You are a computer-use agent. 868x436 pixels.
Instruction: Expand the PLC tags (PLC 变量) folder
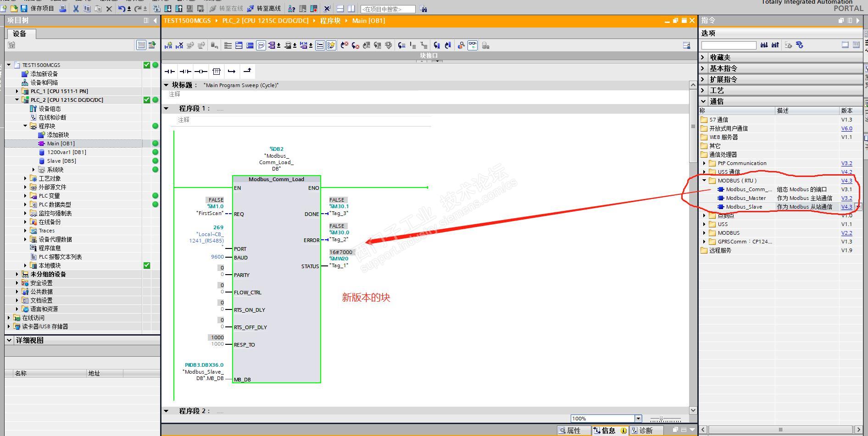26,196
